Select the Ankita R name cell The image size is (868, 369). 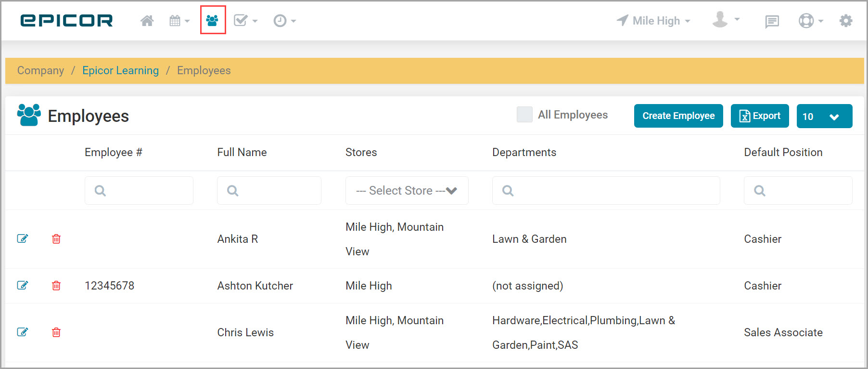(238, 239)
